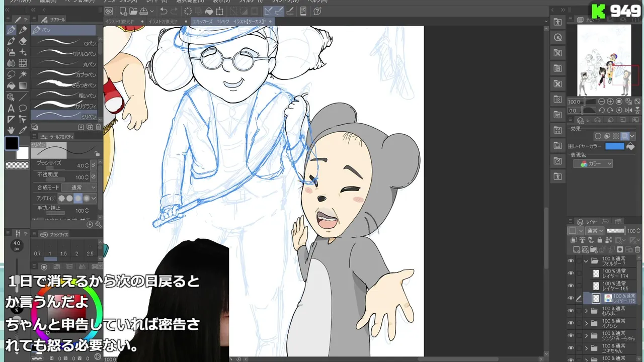Image resolution: width=644 pixels, height=362 pixels.
Task: Delete sub tool with trash icon
Action: tap(98, 127)
